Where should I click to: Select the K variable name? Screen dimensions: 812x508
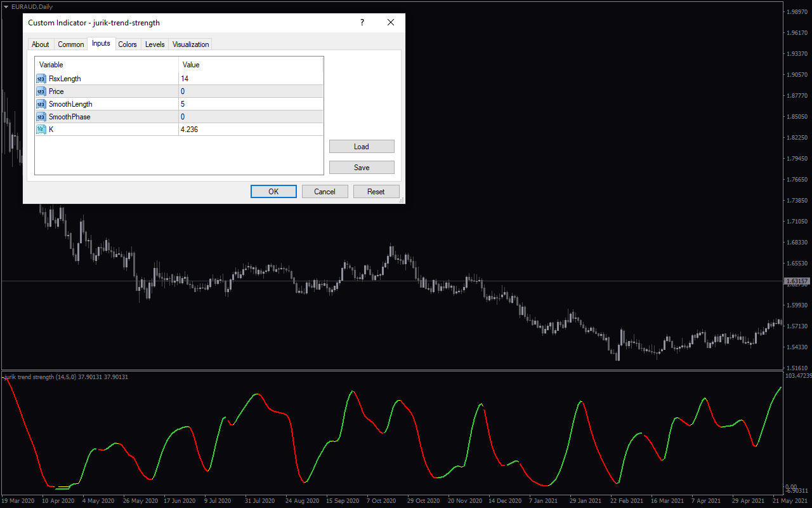(51, 130)
